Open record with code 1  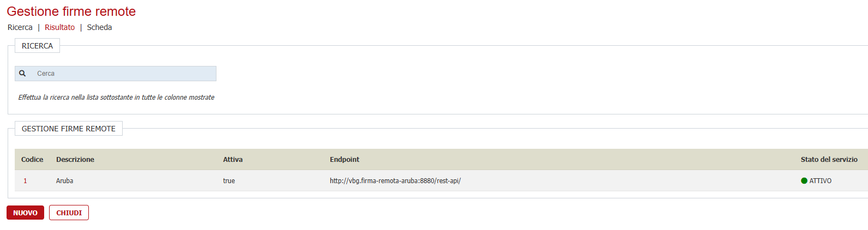pos(25,181)
